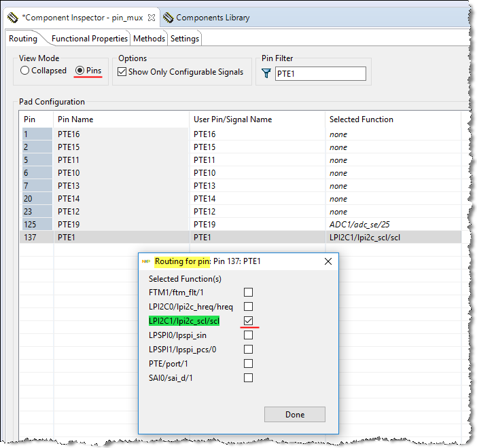The height and width of the screenshot is (448, 477).
Task: Close the Routing for pin dialog
Action: 328,261
